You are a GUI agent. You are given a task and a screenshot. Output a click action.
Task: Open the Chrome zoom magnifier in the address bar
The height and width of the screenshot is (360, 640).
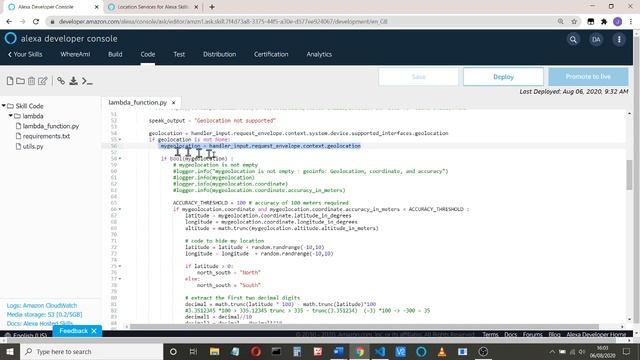pyautogui.click(x=561, y=22)
